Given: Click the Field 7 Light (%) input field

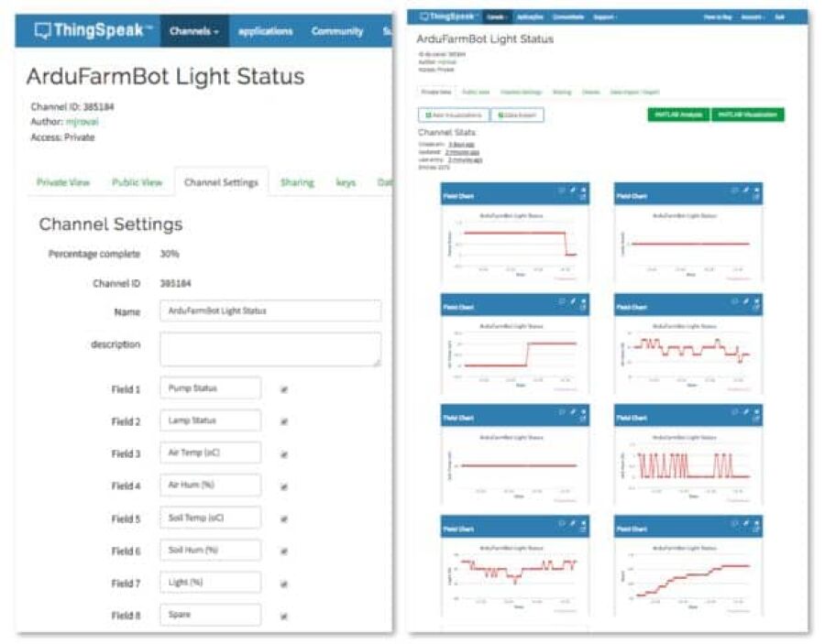Looking at the screenshot, I should (210, 583).
